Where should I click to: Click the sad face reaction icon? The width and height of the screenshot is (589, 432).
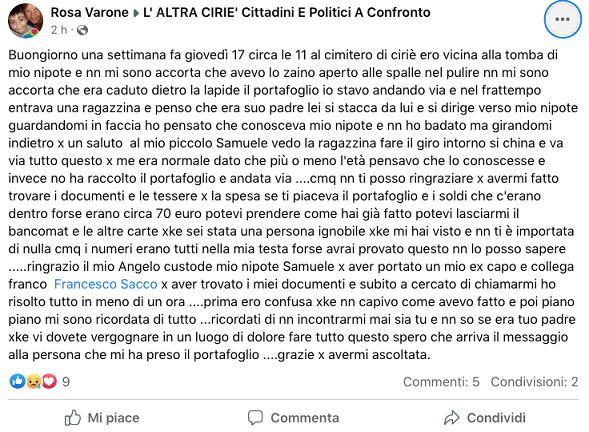pyautogui.click(x=34, y=381)
